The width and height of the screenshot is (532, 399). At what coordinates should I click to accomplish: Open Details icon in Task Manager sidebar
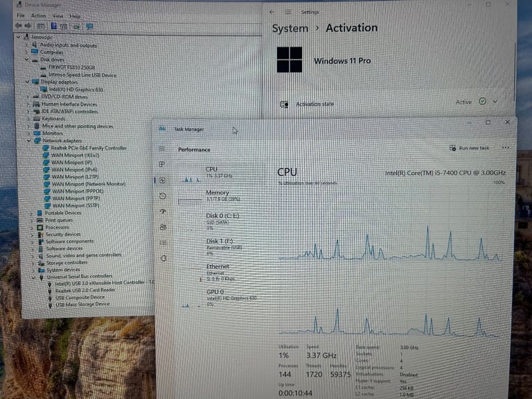163,242
